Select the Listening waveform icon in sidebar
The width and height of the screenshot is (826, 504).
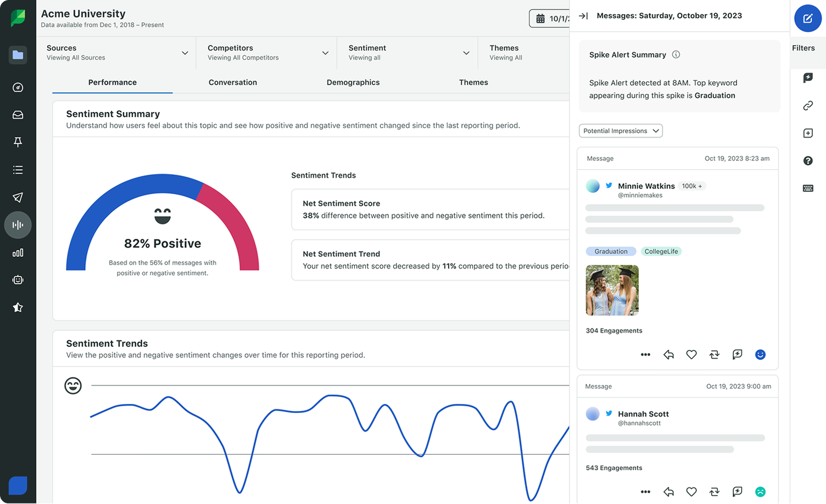pyautogui.click(x=18, y=225)
